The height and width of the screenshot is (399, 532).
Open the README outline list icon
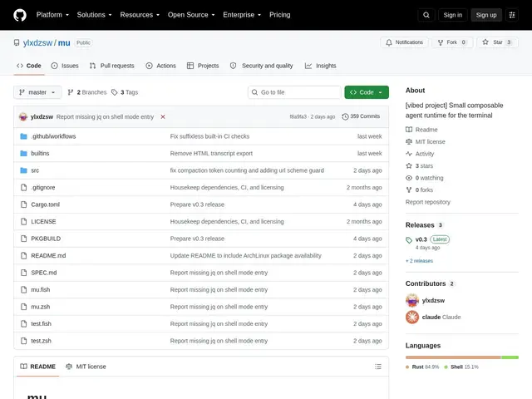(378, 367)
